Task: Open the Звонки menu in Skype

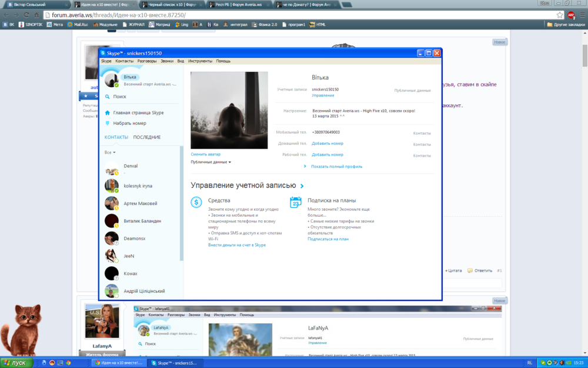Action: click(167, 61)
